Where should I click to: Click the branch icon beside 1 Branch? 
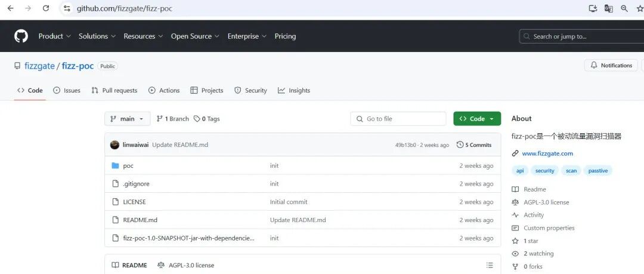click(x=159, y=119)
